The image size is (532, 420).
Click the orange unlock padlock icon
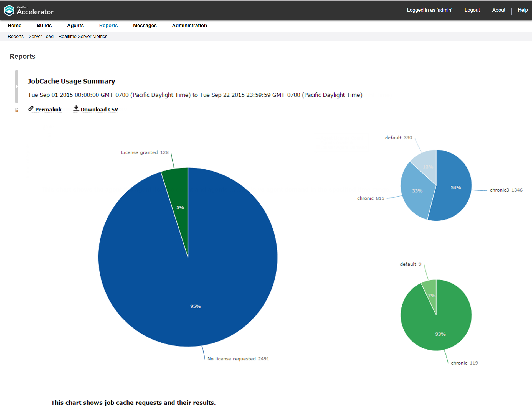click(17, 110)
